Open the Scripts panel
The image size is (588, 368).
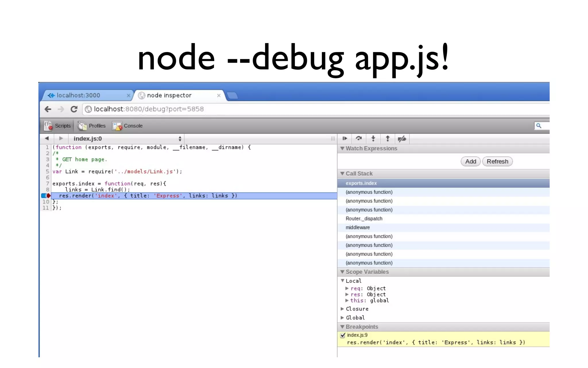(57, 126)
